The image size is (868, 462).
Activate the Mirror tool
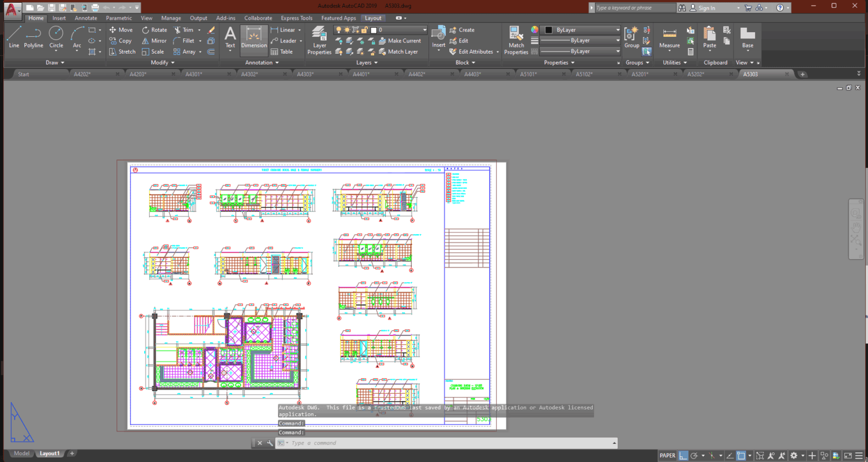point(154,40)
